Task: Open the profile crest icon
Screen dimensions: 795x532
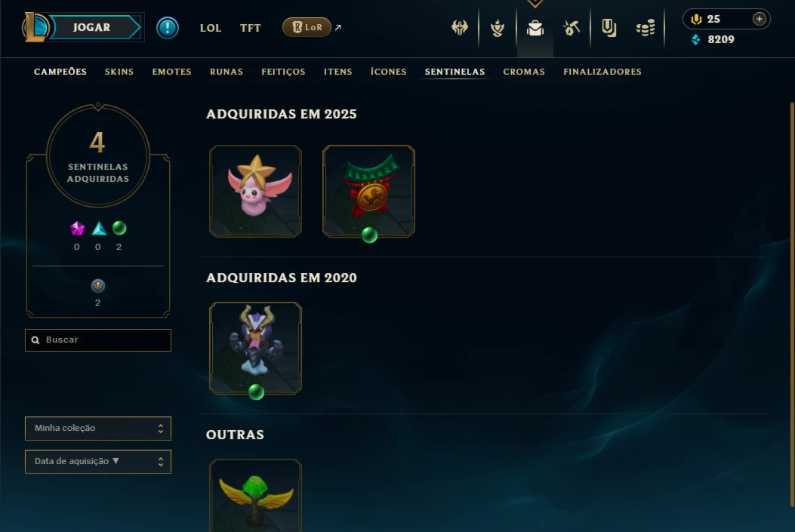Action: click(x=498, y=28)
